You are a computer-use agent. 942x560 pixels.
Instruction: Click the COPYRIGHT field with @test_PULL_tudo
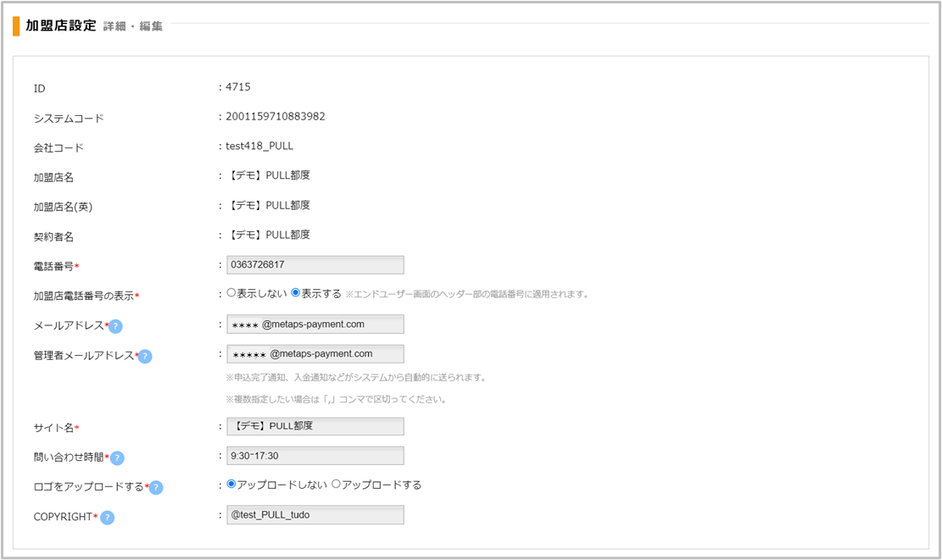[x=315, y=515]
